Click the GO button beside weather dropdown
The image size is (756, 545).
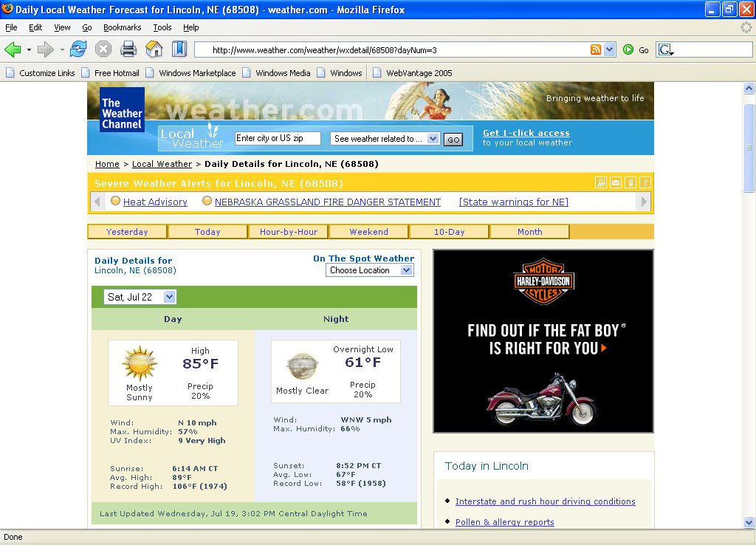tap(453, 140)
